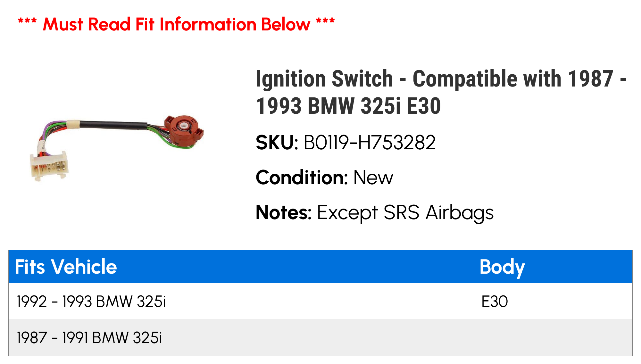Image resolution: width=641 pixels, height=364 pixels.
Task: Select the "New" condition value
Action: click(x=373, y=178)
